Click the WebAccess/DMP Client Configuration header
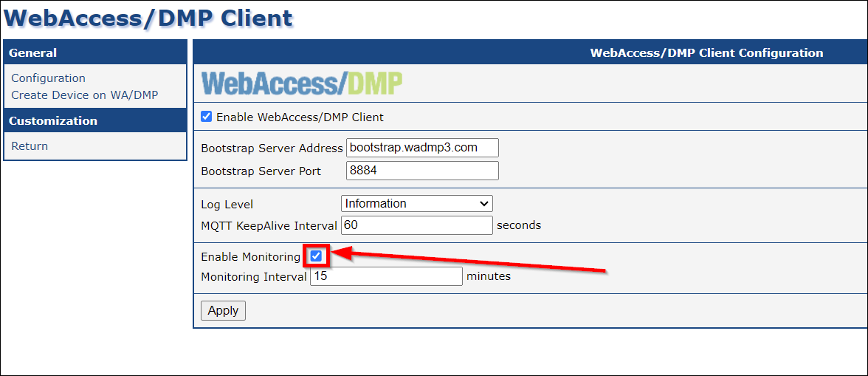The width and height of the screenshot is (868, 376). pyautogui.click(x=706, y=53)
